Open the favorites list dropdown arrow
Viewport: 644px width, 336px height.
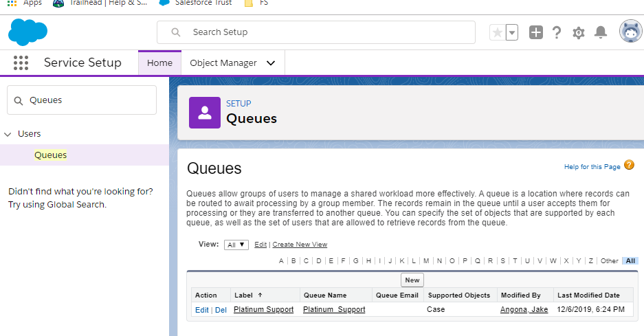tap(512, 32)
